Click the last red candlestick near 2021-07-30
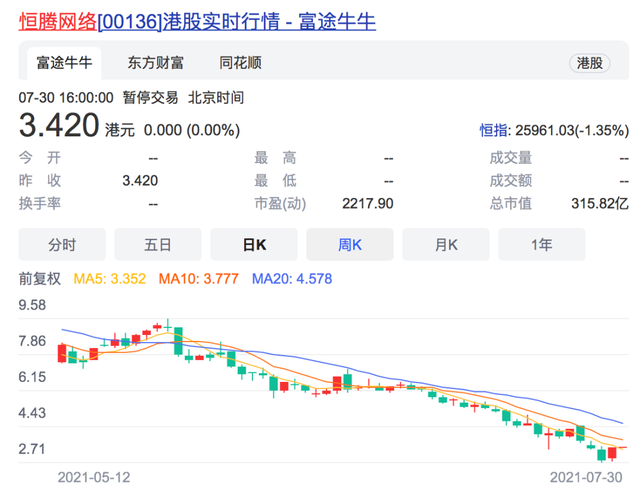Image resolution: width=640 pixels, height=491 pixels. 612,453
